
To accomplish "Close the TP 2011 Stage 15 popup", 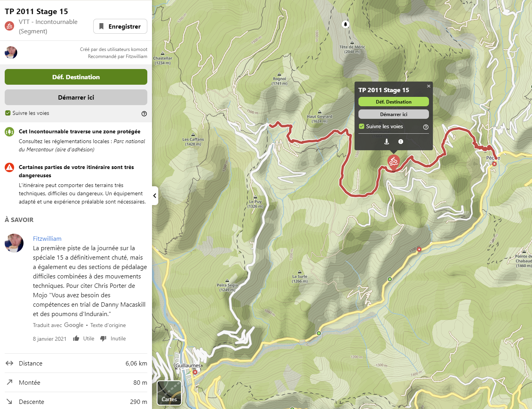I will 429,86.
